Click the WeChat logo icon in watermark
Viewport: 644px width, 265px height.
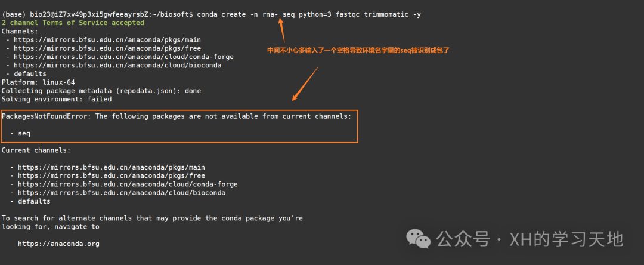pyautogui.click(x=419, y=239)
